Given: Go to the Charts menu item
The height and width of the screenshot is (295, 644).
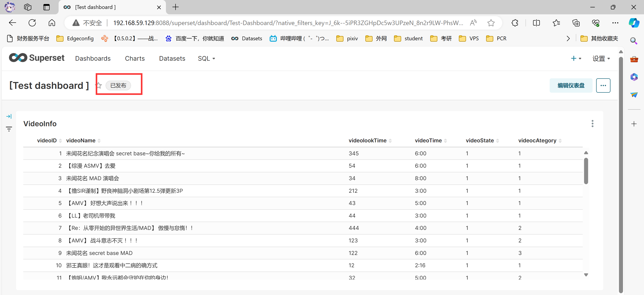Looking at the screenshot, I should pos(135,59).
